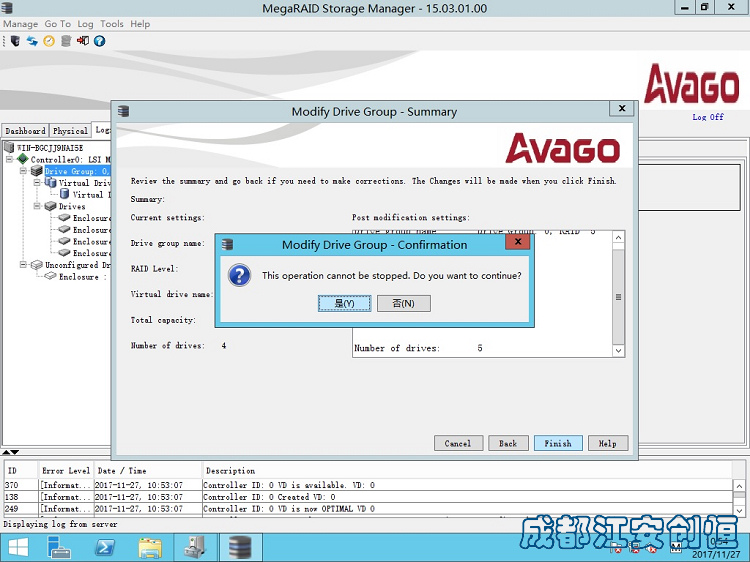Click Help in the Summary dialog
750x562 pixels.
pos(608,443)
